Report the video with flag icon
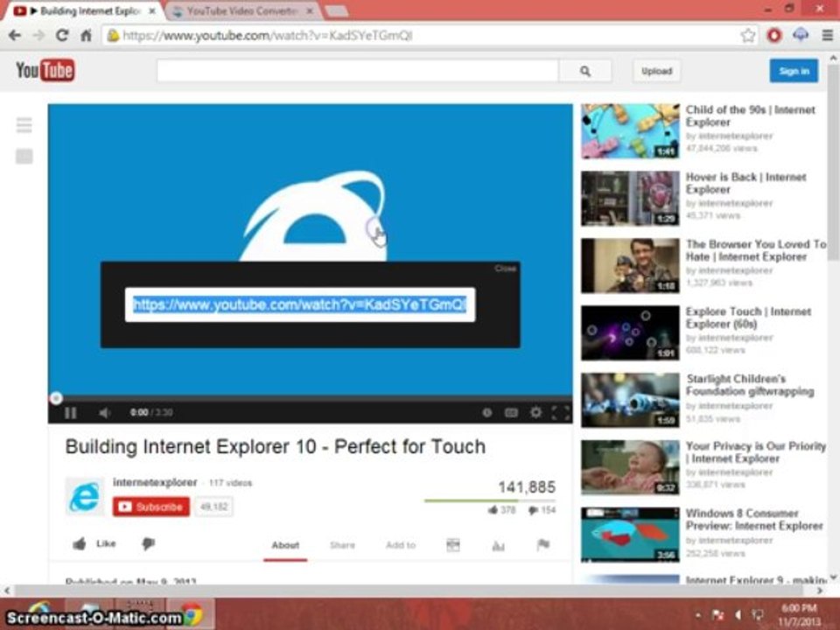This screenshot has width=840, height=630. pyautogui.click(x=543, y=545)
